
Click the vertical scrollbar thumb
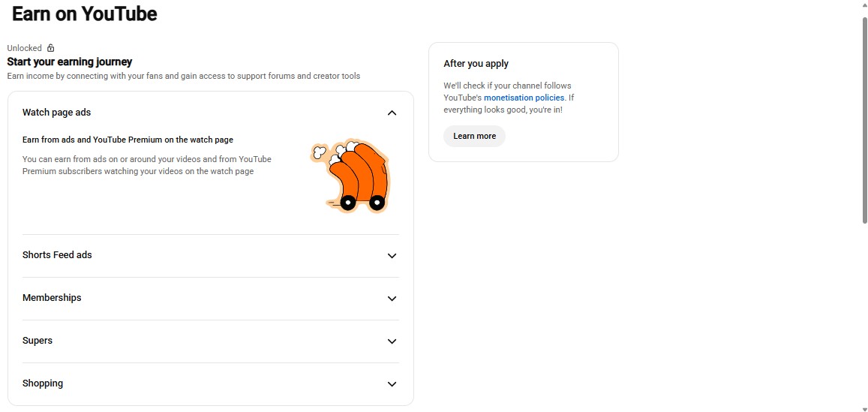865,120
